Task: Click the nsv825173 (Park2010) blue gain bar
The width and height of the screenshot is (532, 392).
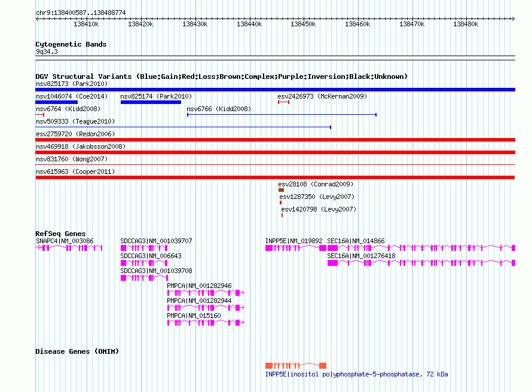Action: pos(275,90)
